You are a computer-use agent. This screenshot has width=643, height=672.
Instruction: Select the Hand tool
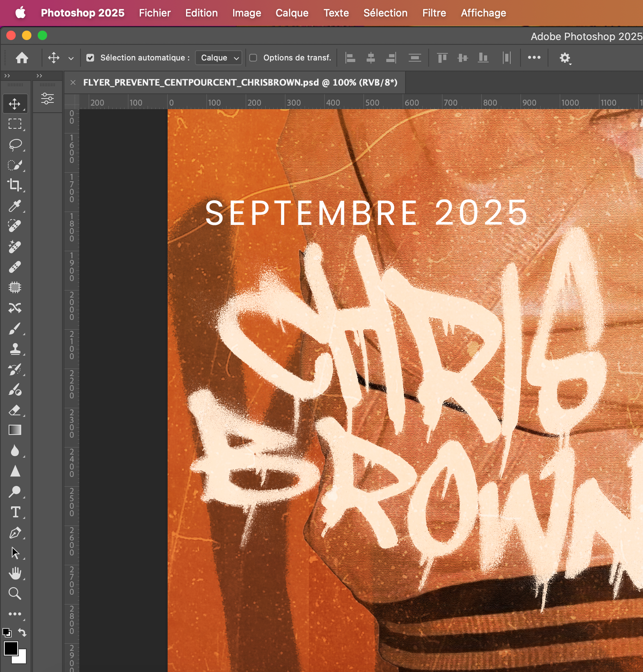[x=15, y=573]
